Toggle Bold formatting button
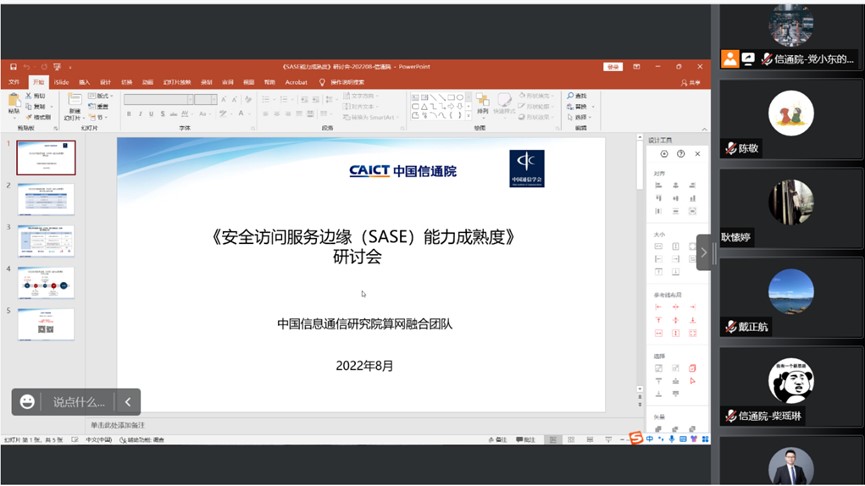Screen dimensions: 865x486 129,114
